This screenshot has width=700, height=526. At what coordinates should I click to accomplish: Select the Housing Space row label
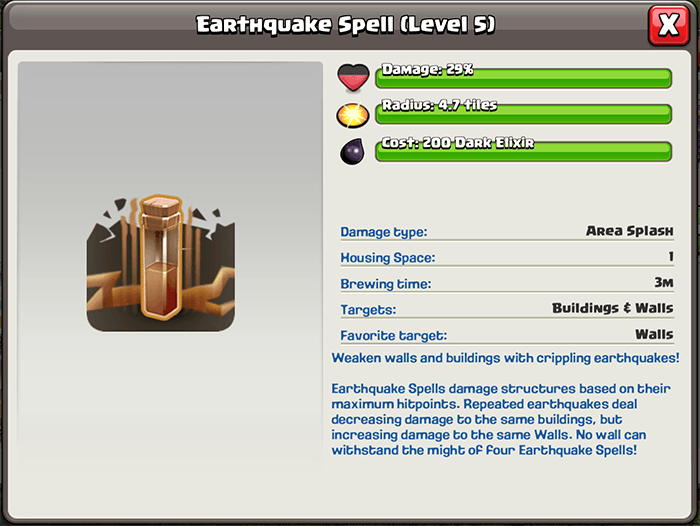(x=388, y=258)
